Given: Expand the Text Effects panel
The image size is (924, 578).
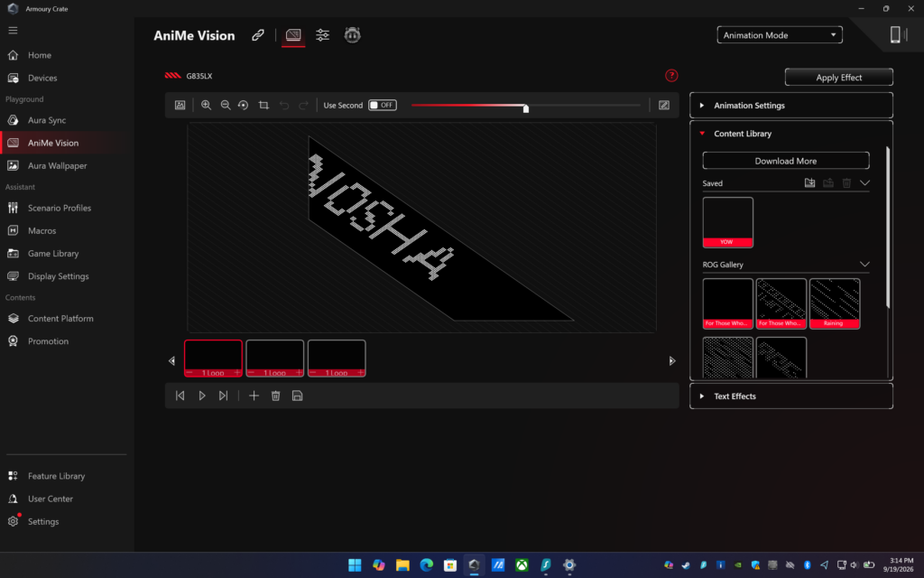Looking at the screenshot, I should click(x=790, y=396).
